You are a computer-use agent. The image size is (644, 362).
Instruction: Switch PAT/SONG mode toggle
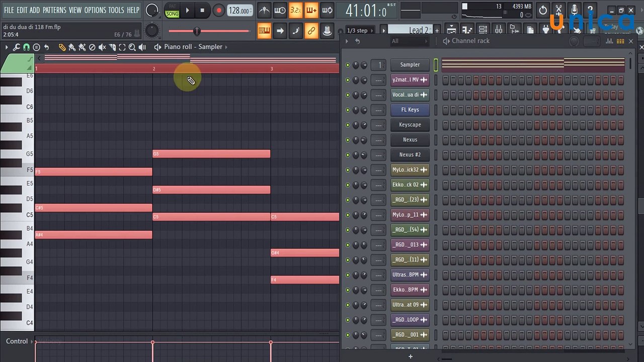point(172,10)
